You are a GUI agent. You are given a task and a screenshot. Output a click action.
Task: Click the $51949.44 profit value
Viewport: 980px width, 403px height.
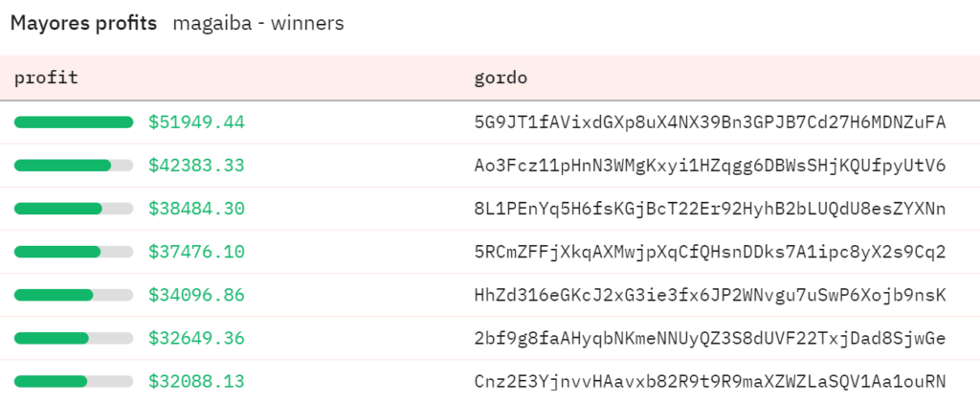(x=196, y=123)
